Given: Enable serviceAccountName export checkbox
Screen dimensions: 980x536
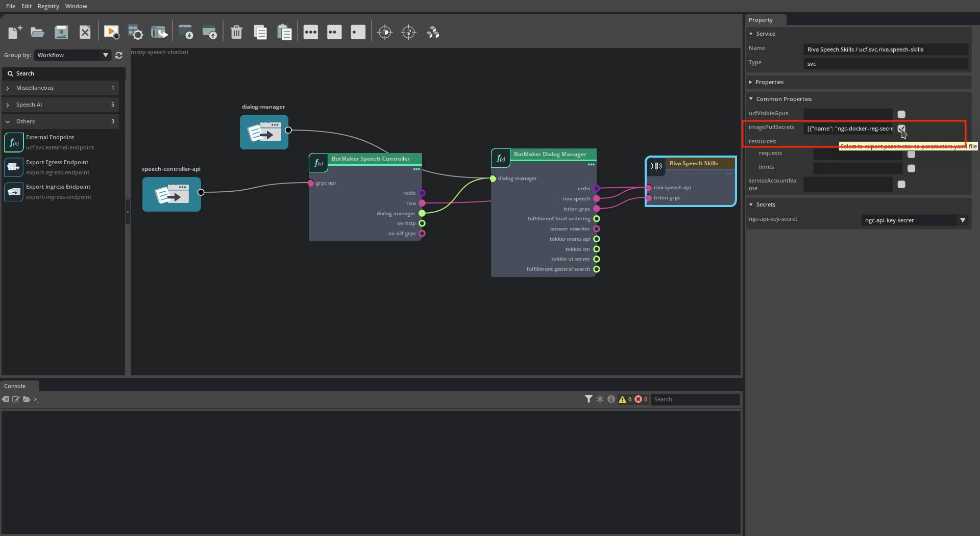Looking at the screenshot, I should (x=901, y=185).
